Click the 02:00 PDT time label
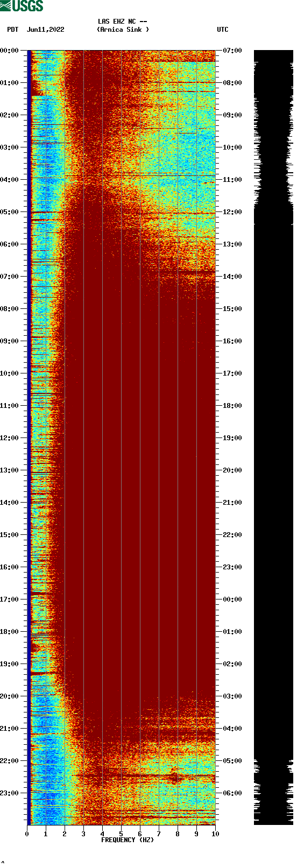297x868 pixels. pyautogui.click(x=10, y=115)
